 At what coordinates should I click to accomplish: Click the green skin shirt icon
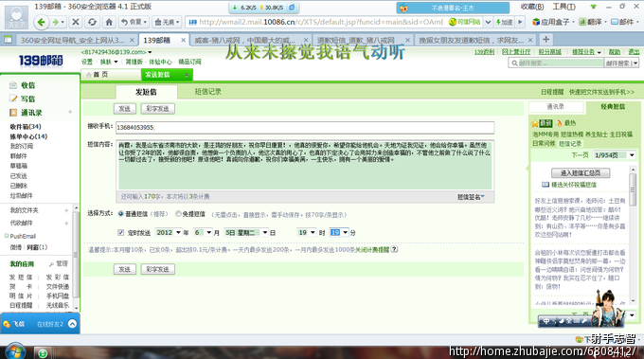(593, 7)
